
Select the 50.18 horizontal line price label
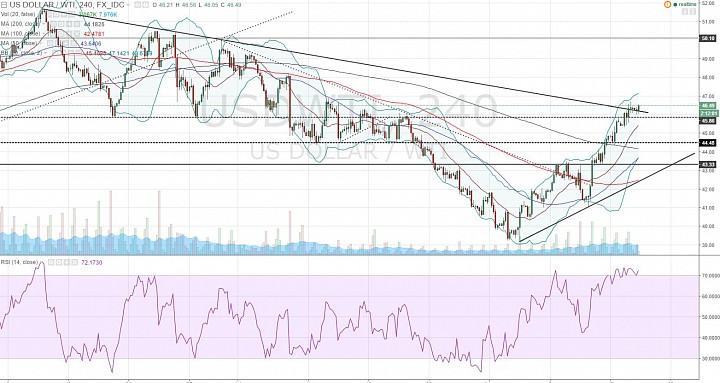pyautogui.click(x=707, y=39)
